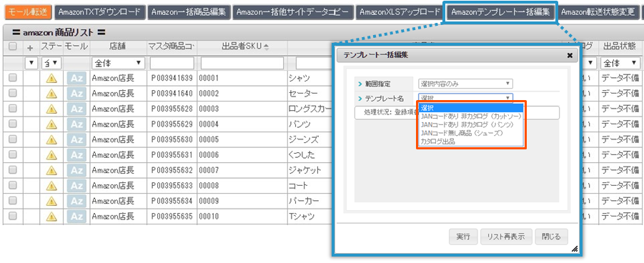
Task: Click the plus icon in table header
Action: click(x=30, y=48)
